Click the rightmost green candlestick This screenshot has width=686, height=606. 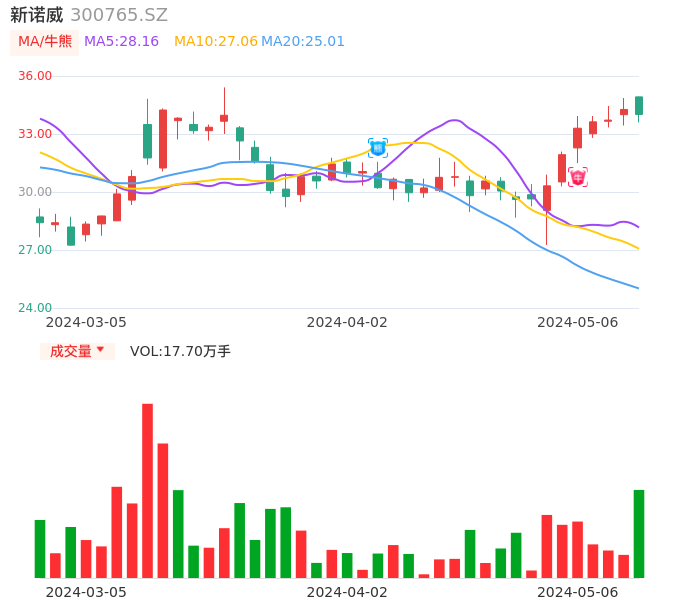point(639,105)
